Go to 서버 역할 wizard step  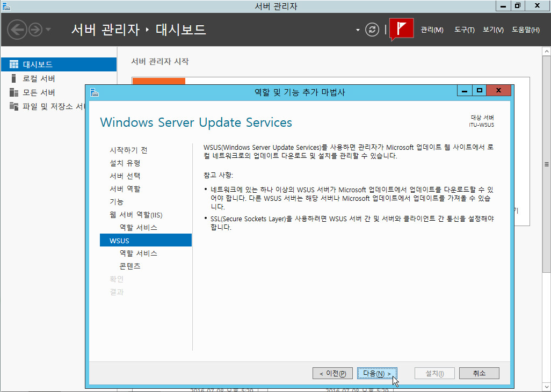point(125,189)
